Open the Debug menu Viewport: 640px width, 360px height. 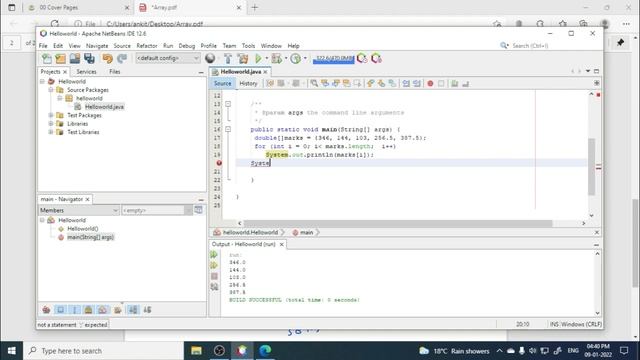(187, 46)
